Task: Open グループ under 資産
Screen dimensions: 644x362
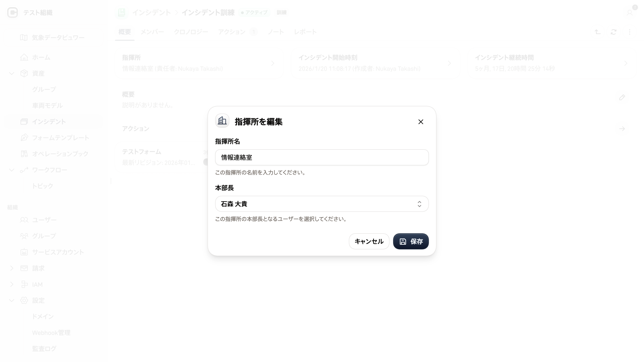Action: pos(44,89)
